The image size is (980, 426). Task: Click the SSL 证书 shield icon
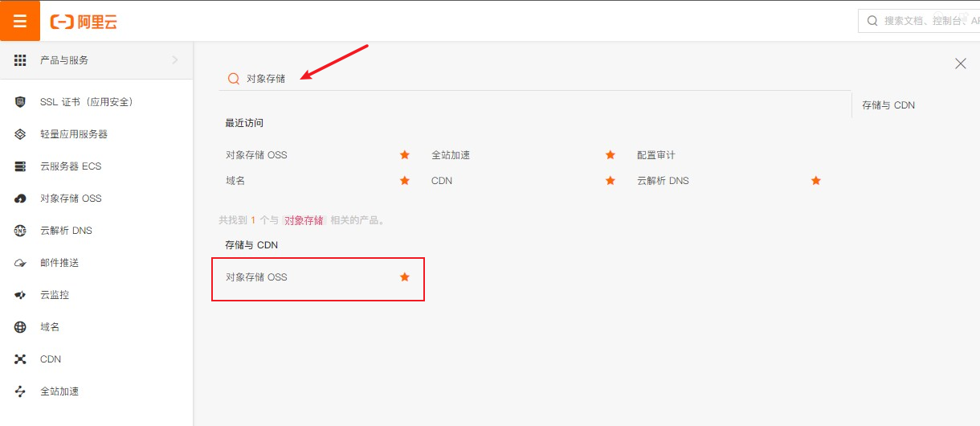(21, 102)
